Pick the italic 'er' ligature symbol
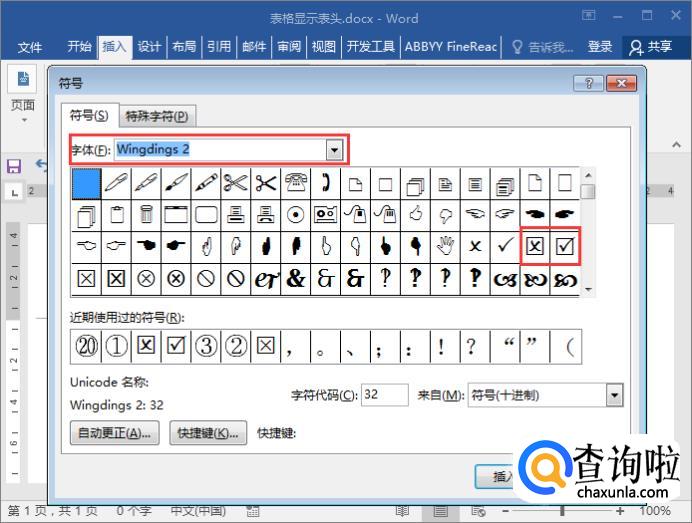Image resolution: width=692 pixels, height=523 pixels. [x=266, y=278]
